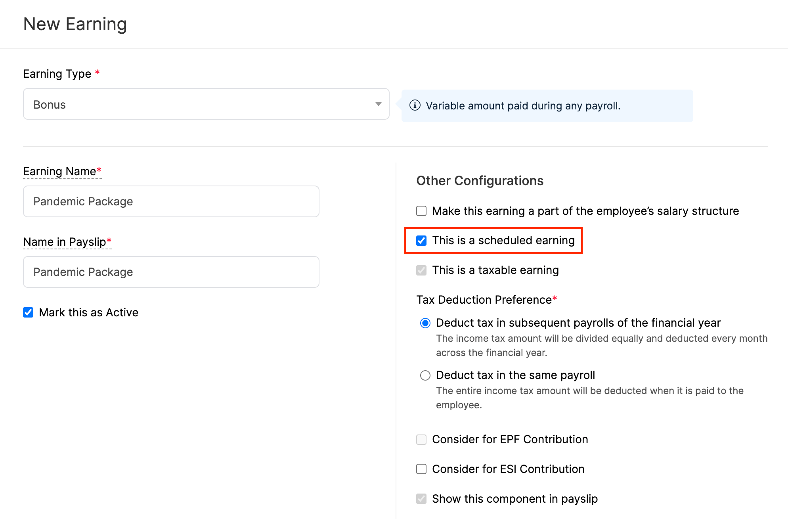
Task: Uncheck Mark this as Active checkbox
Action: pyautogui.click(x=28, y=312)
